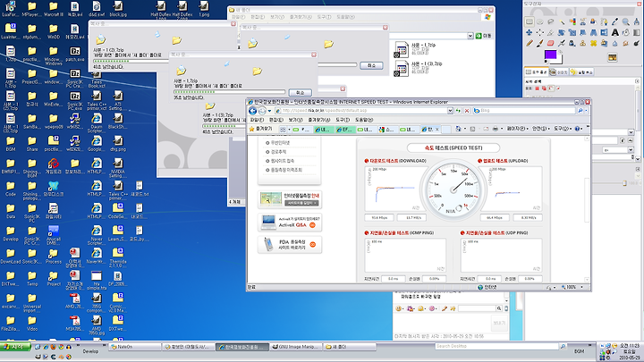Select the Pencil tool in GIMP toolbox
The image size is (644, 362).
[530, 43]
